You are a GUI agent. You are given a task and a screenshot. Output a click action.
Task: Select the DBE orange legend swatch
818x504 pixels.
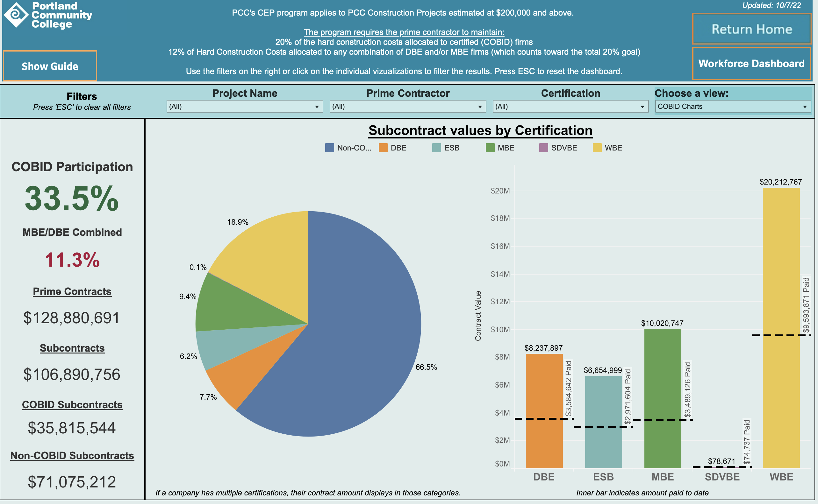pyautogui.click(x=383, y=148)
